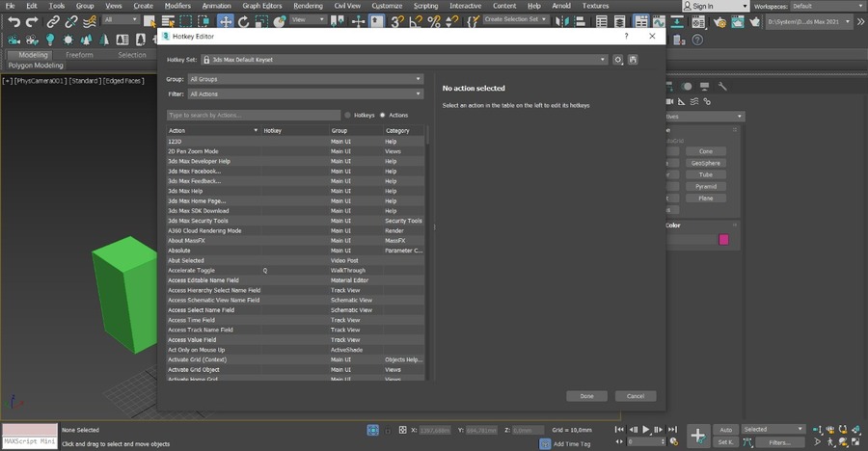Expand the Group 'All Groups' dropdown

click(305, 79)
